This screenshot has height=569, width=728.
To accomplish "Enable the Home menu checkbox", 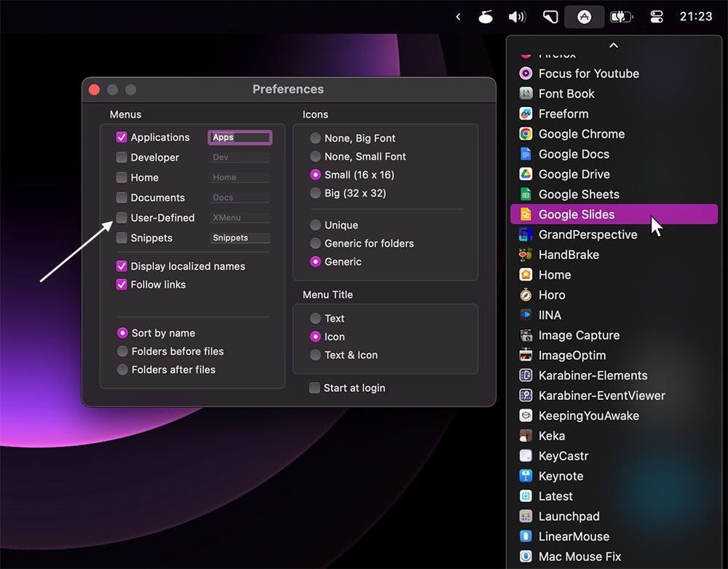I will point(121,178).
